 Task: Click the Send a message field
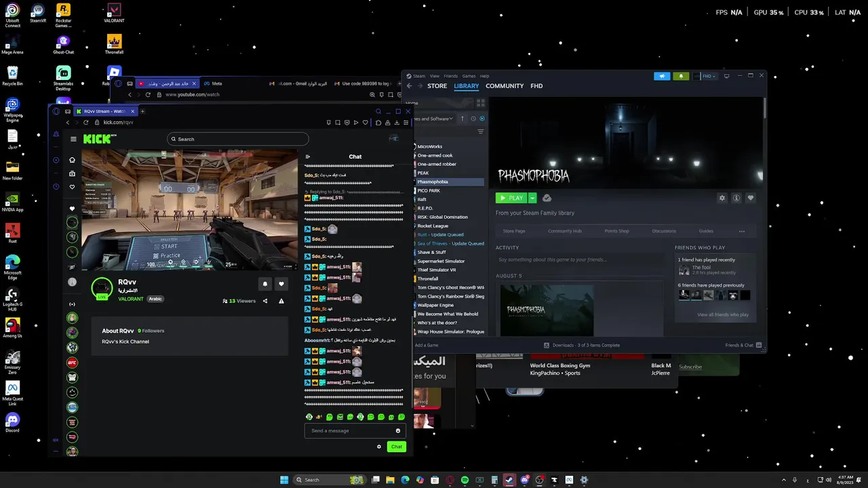point(351,431)
